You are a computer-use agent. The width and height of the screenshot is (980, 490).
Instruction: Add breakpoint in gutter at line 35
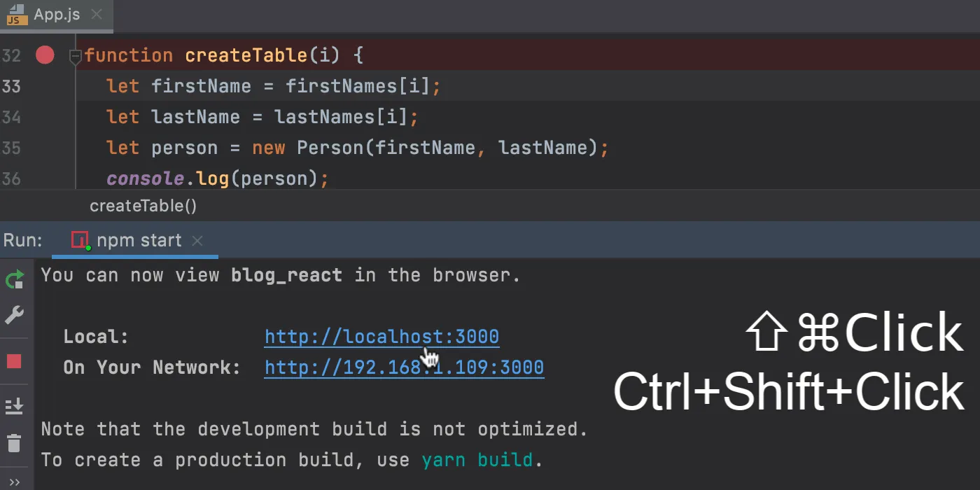[x=45, y=148]
